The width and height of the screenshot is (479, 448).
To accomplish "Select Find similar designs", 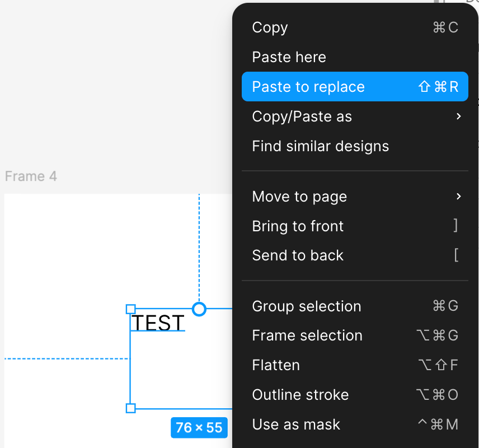I will (355, 146).
